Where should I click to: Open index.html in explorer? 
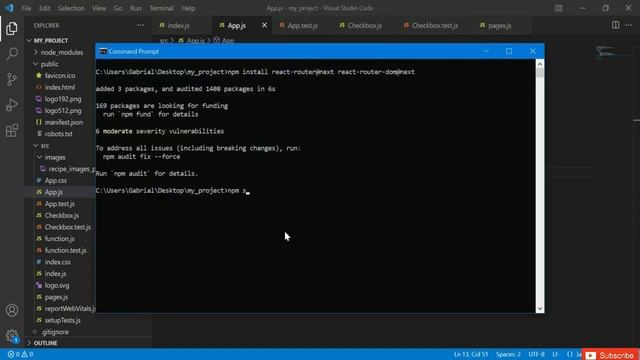pos(60,87)
